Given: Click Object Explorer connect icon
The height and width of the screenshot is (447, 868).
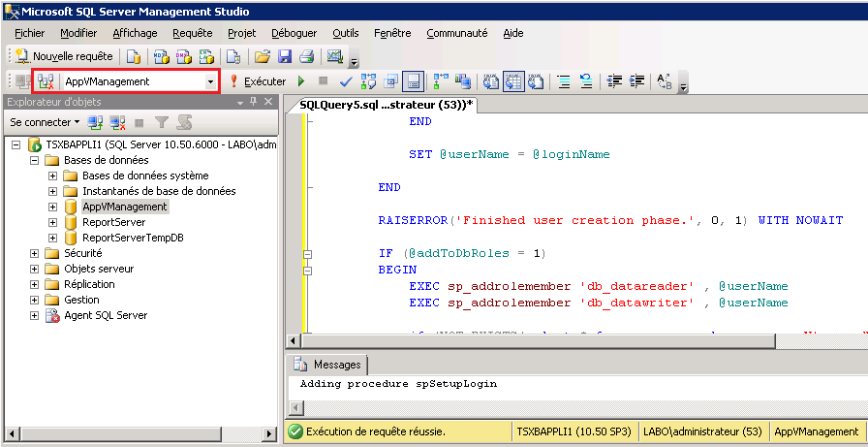Looking at the screenshot, I should (x=96, y=122).
